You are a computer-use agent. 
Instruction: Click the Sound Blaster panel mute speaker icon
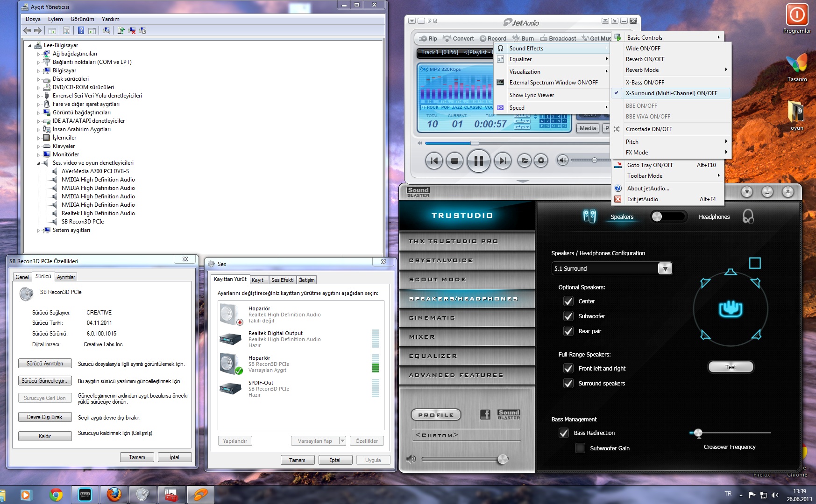[411, 459]
